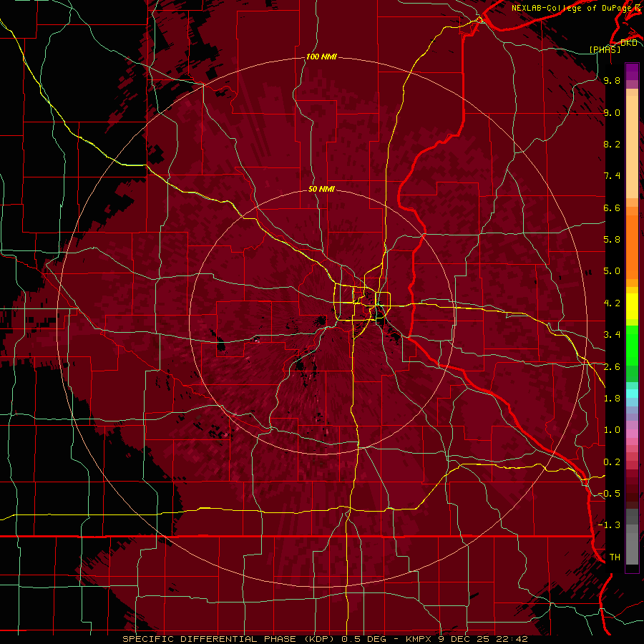644x644 pixels.
Task: Click the [PHAS] legend header
Action: (x=605, y=49)
